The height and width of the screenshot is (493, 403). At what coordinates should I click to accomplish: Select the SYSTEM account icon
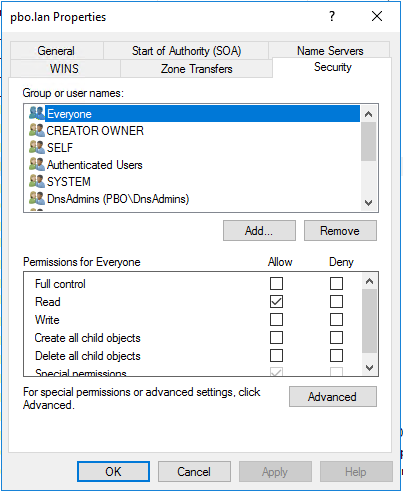(37, 181)
